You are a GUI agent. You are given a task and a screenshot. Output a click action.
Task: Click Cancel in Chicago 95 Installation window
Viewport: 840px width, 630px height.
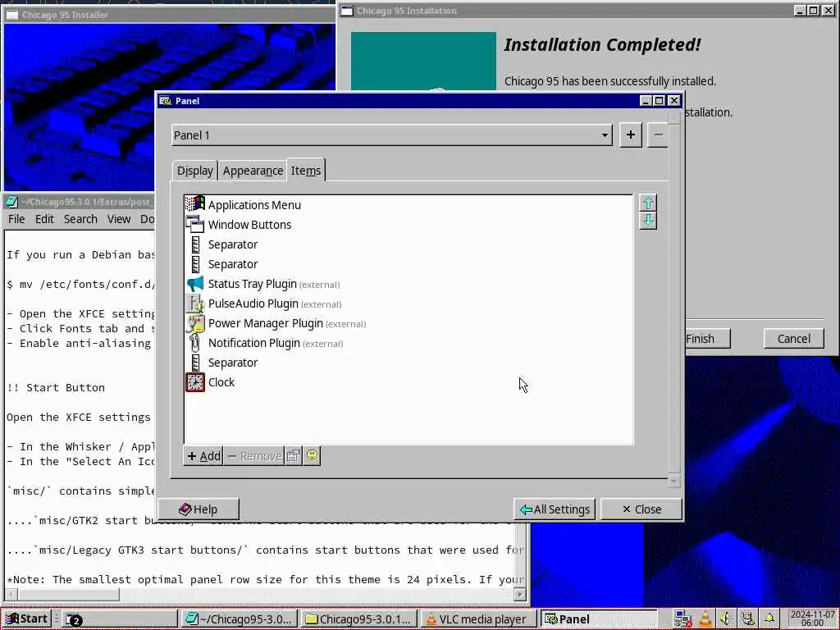(794, 339)
